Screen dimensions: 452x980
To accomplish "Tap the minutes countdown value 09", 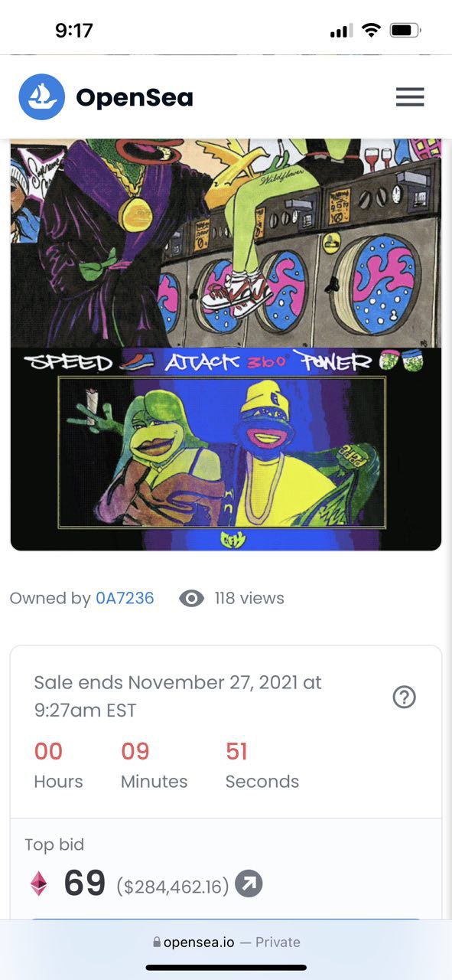I will click(x=135, y=751).
